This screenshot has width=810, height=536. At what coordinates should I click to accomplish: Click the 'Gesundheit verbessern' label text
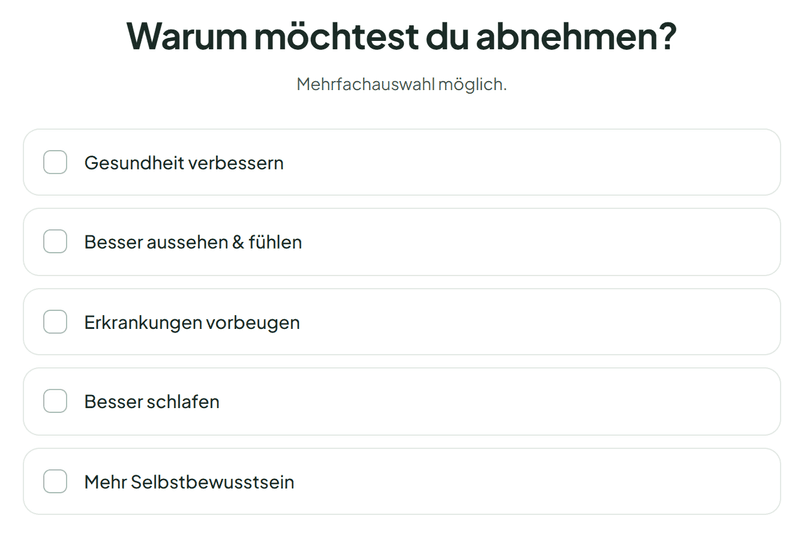(x=184, y=163)
